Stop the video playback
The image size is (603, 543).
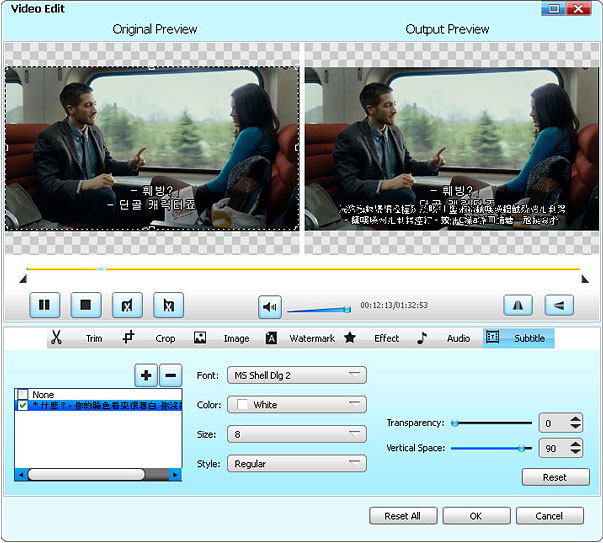[x=86, y=305]
